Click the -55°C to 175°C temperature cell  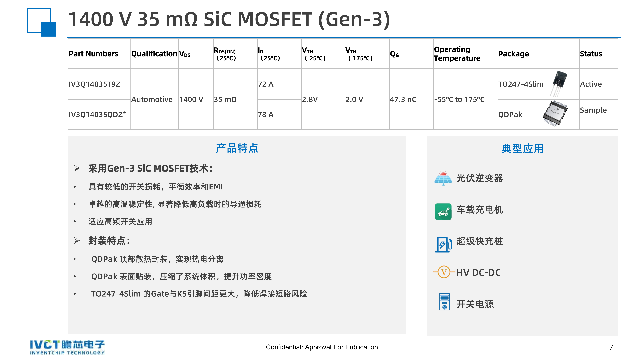pos(459,99)
